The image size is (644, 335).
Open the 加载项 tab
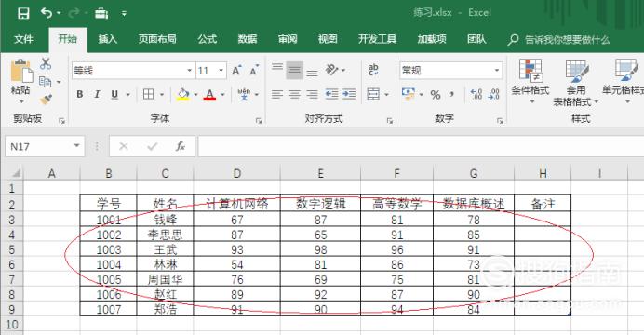pos(432,39)
